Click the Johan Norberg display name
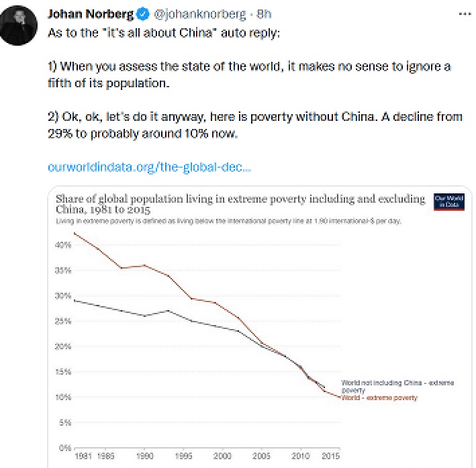This screenshot has height=468, width=476. (91, 14)
